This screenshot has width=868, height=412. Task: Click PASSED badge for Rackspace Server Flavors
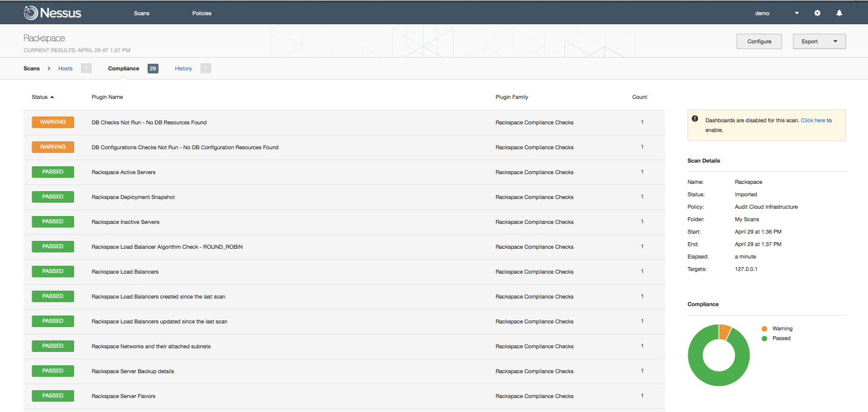pos(53,396)
